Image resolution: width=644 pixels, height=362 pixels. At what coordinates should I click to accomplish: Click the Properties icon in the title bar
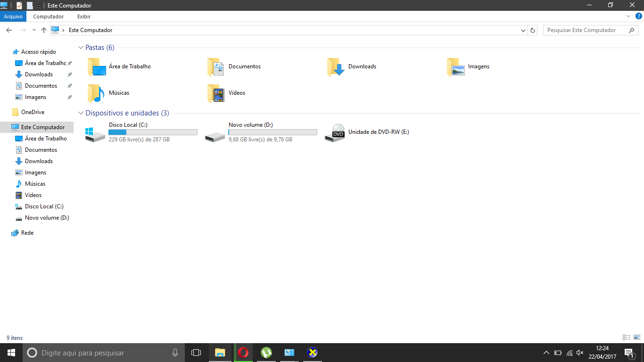click(x=19, y=5)
